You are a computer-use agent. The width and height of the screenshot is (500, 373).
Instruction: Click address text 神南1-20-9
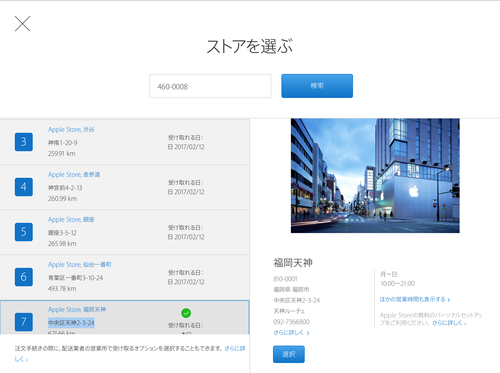pos(63,143)
